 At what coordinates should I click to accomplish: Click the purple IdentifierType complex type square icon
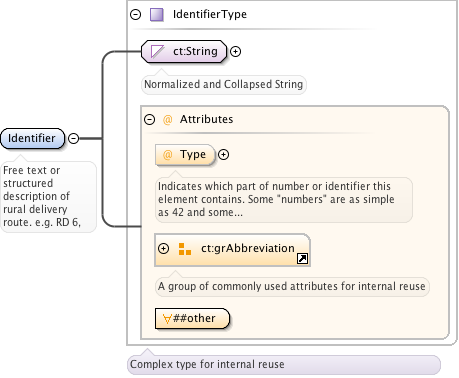click(x=156, y=15)
